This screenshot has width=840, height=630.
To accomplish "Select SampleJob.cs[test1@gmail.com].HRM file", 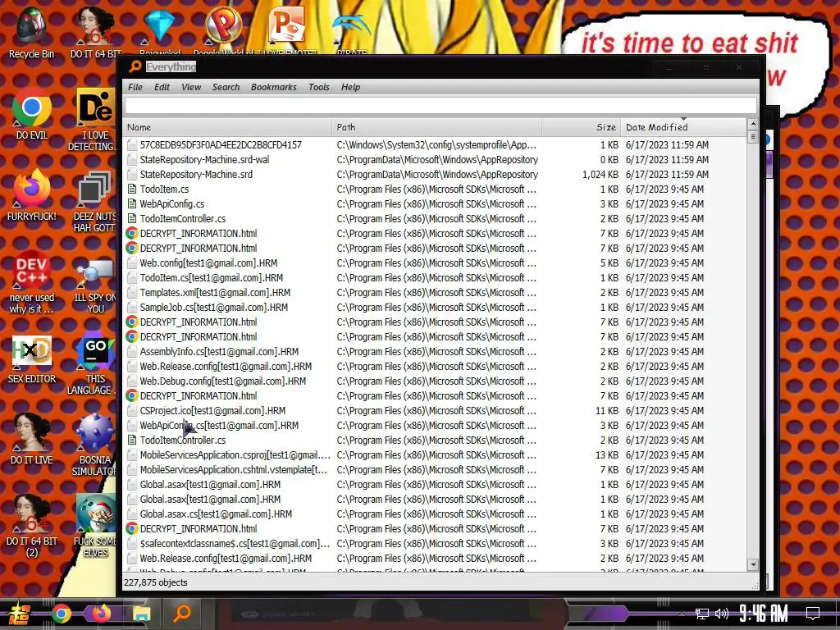I will point(435,307).
